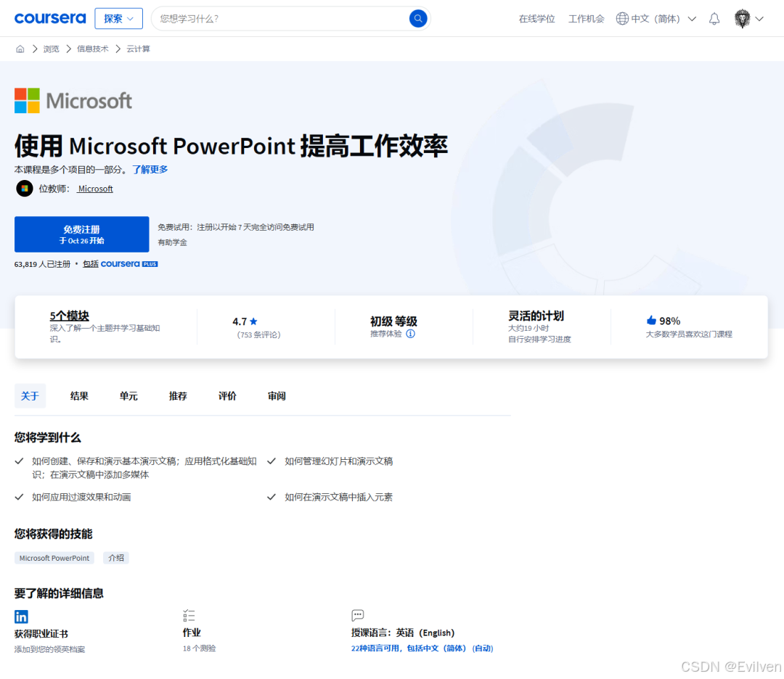This screenshot has height=679, width=784.
Task: Click the 免费注册 enroll button
Action: [81, 234]
